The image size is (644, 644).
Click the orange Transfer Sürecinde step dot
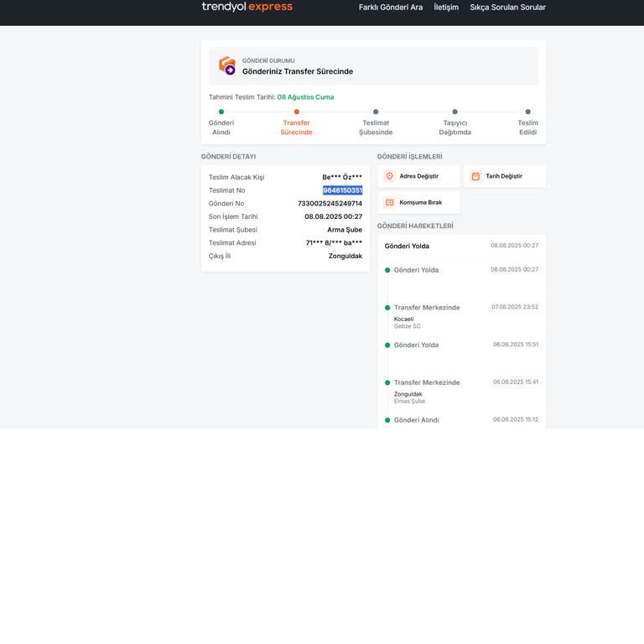click(x=296, y=112)
